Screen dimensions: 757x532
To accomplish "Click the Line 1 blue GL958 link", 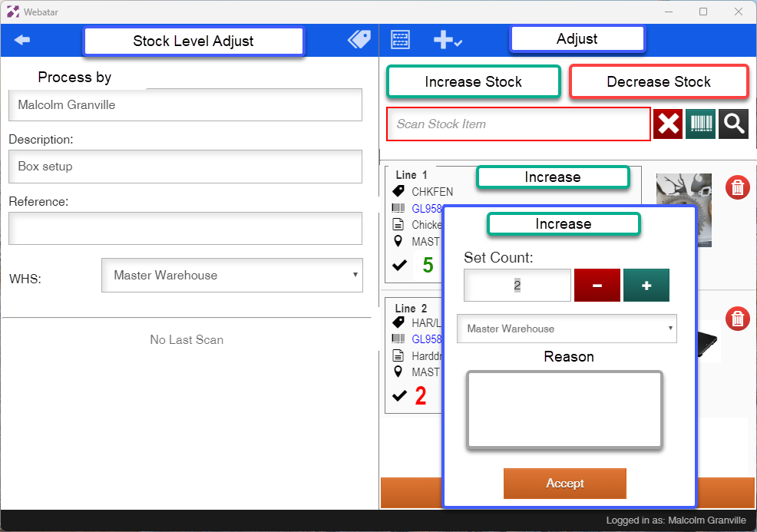I will click(x=427, y=209).
